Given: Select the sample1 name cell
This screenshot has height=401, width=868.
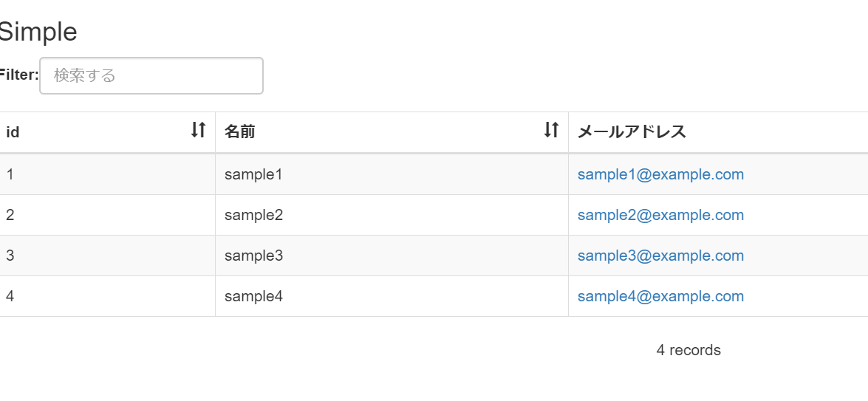Looking at the screenshot, I should pos(253,174).
